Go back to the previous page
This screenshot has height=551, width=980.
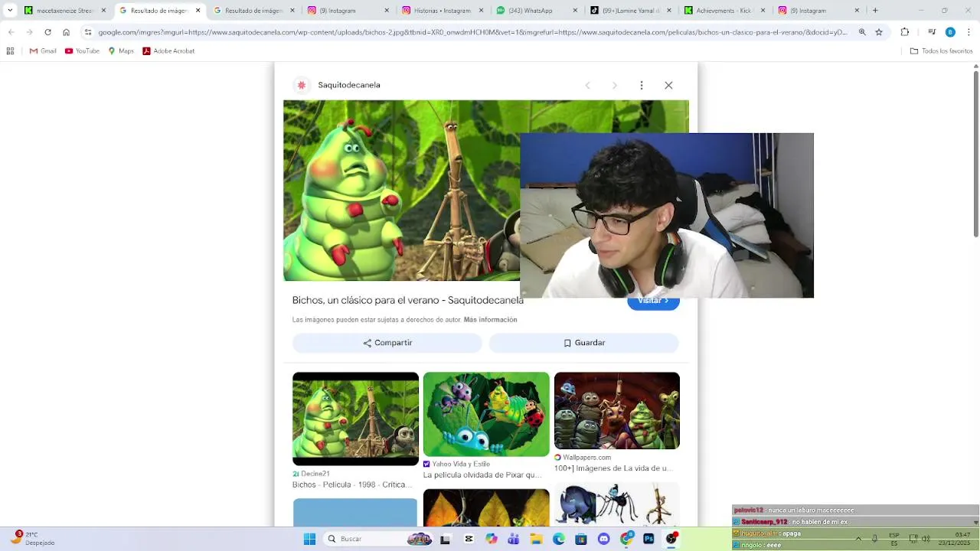(x=11, y=32)
